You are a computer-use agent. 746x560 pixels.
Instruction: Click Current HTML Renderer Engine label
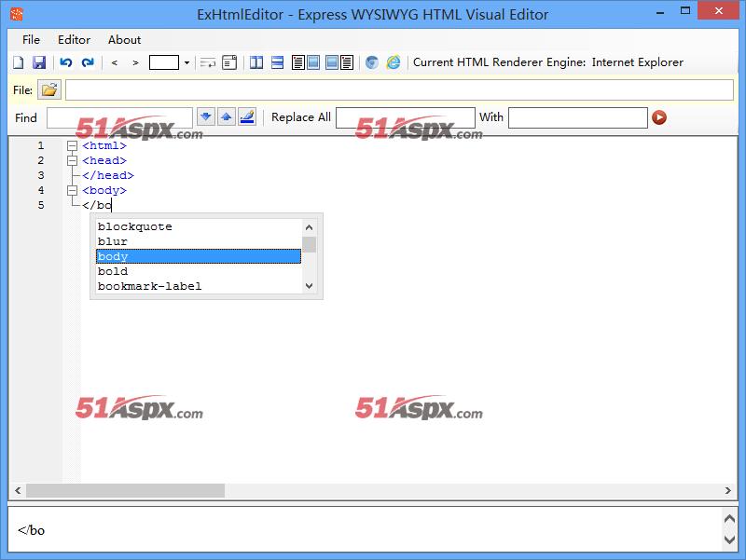tap(499, 62)
